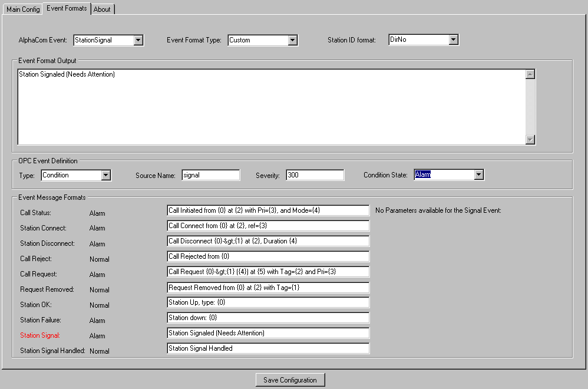Click the Severity input field
The height and width of the screenshot is (389, 588).
(315, 175)
